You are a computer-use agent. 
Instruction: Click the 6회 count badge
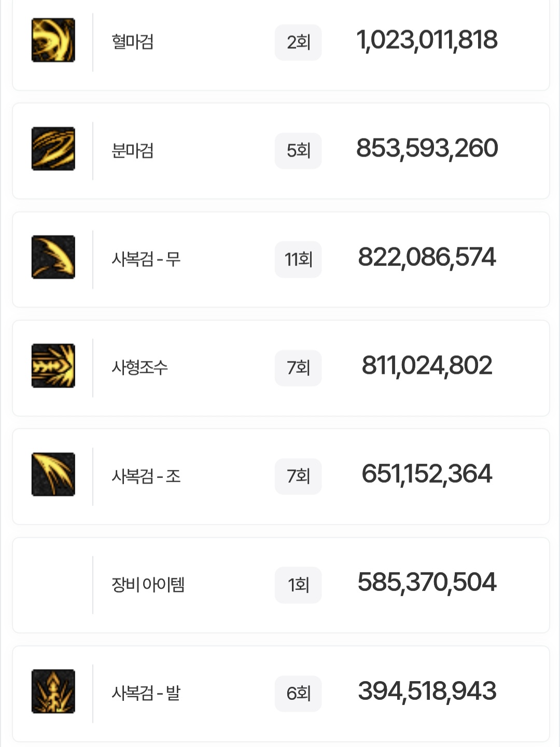[298, 694]
